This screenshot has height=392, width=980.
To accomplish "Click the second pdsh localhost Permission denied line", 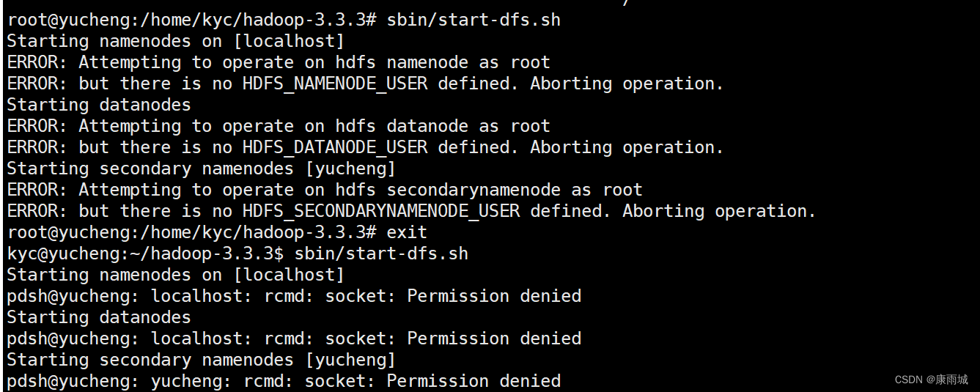I will [294, 339].
